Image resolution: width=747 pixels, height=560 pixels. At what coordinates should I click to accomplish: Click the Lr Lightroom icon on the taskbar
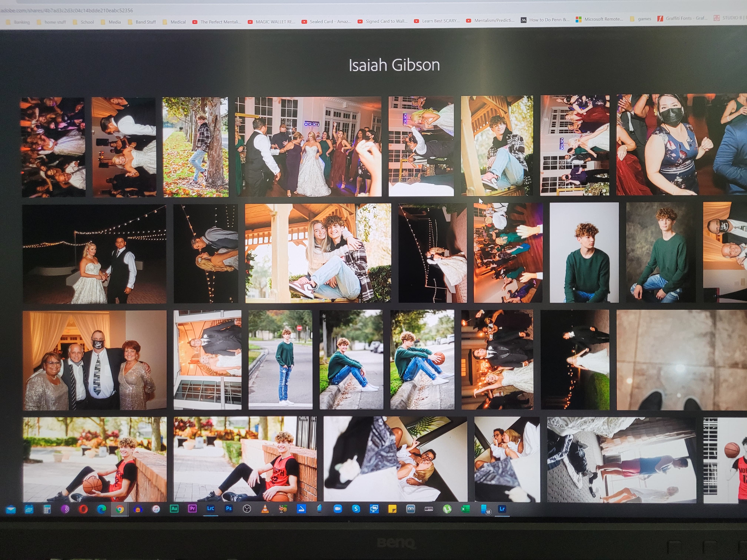click(502, 509)
